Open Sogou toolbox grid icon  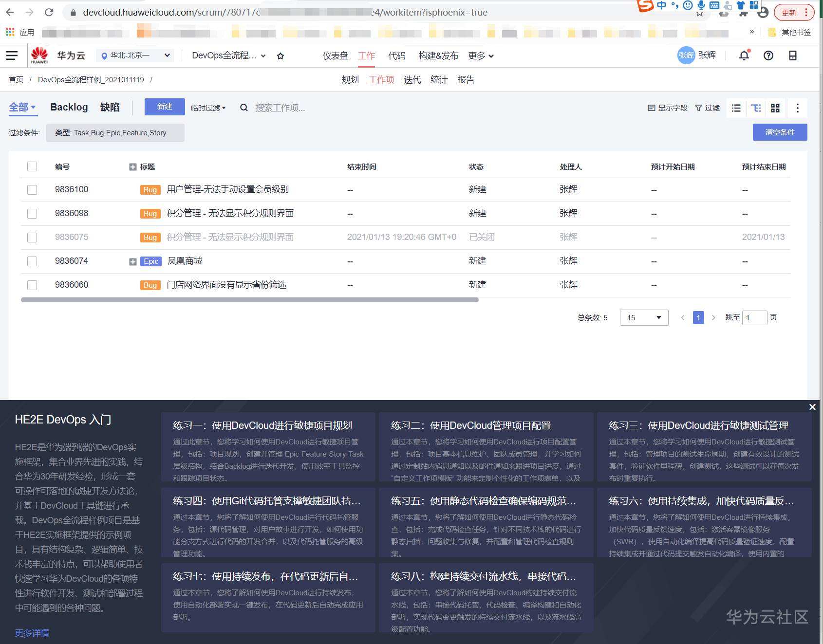coord(754,5)
